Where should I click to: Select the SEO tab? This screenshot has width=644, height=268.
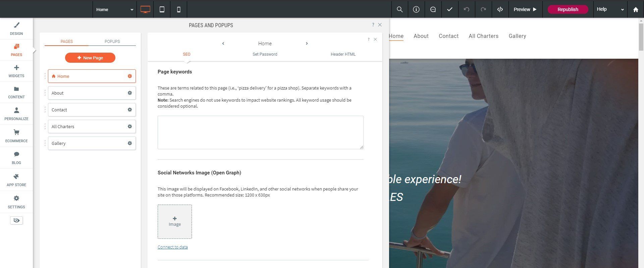click(186, 54)
